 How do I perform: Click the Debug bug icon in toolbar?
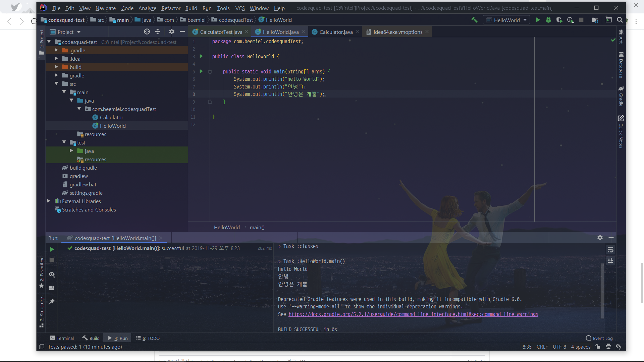(548, 20)
